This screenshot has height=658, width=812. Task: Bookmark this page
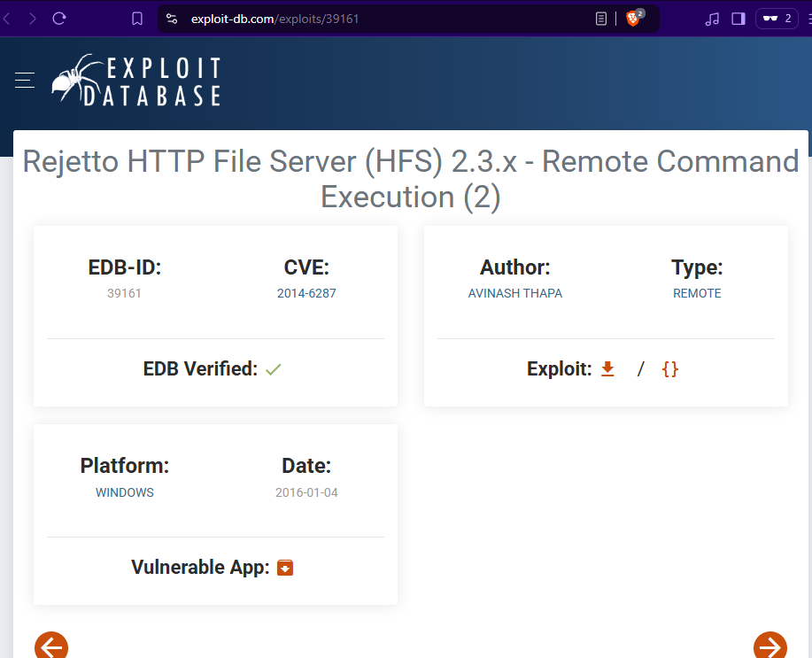(136, 19)
